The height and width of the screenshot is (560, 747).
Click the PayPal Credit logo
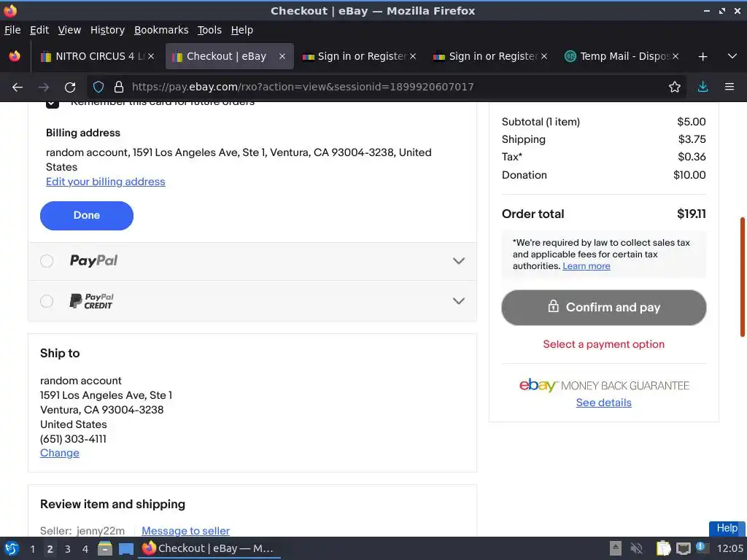(91, 301)
